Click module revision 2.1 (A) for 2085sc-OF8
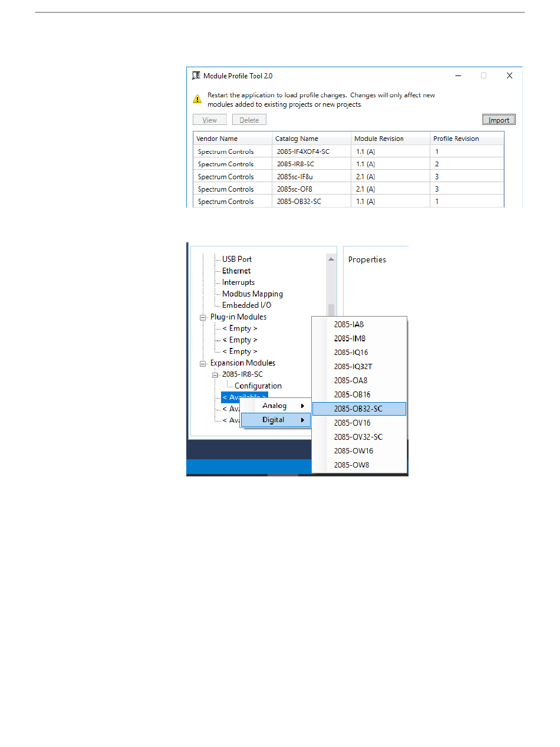Image resolution: width=560 pixels, height=747 pixels. click(365, 189)
